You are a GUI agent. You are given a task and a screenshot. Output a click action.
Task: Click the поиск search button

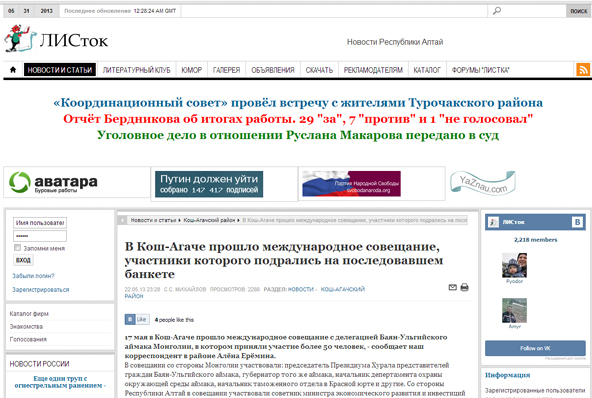[x=578, y=11]
